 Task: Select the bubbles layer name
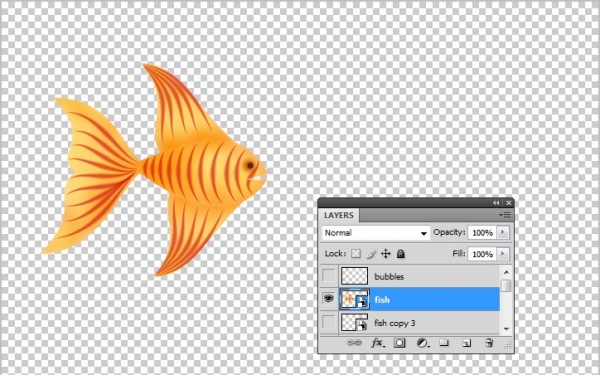389,276
